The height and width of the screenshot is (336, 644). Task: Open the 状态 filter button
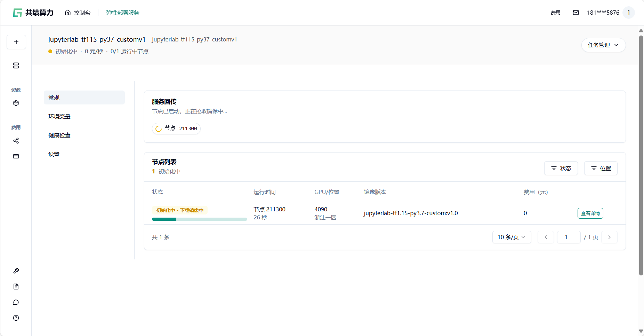pyautogui.click(x=561, y=168)
